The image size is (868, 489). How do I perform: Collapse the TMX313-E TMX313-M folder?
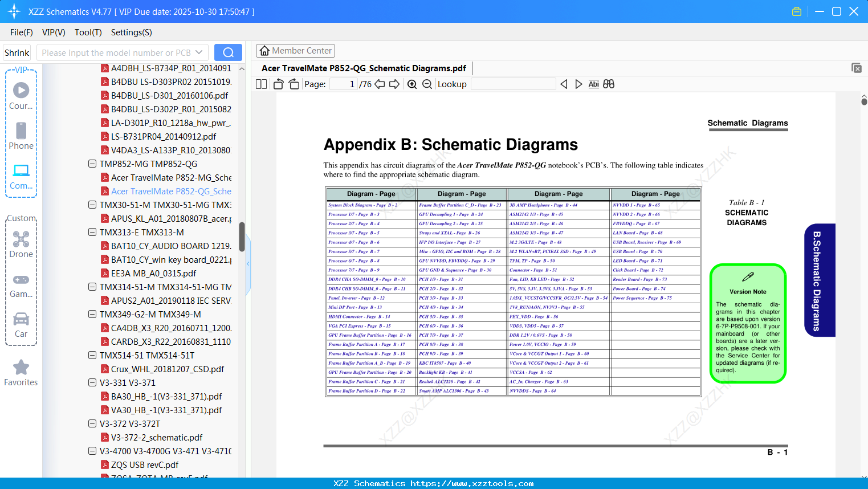[x=92, y=233]
